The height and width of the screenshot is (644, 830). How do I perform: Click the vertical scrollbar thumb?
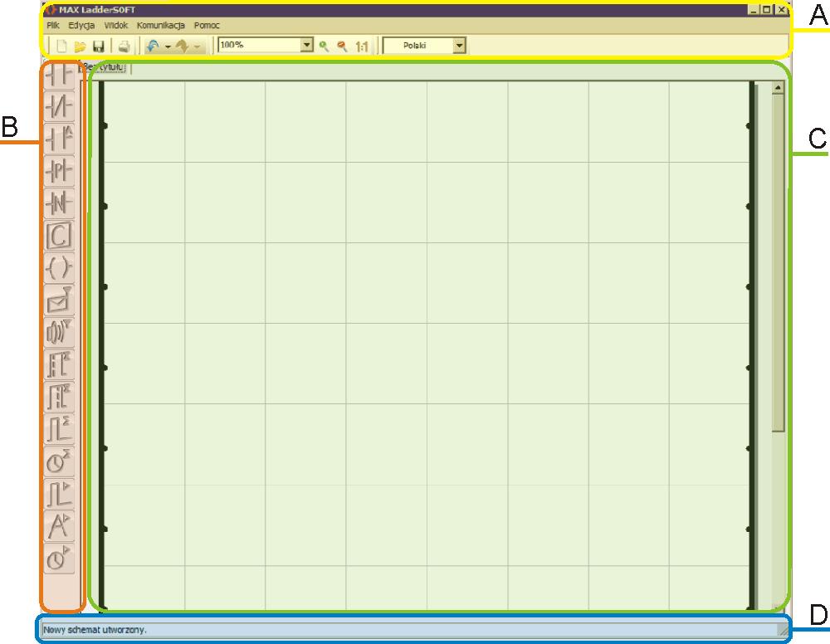coord(778,263)
